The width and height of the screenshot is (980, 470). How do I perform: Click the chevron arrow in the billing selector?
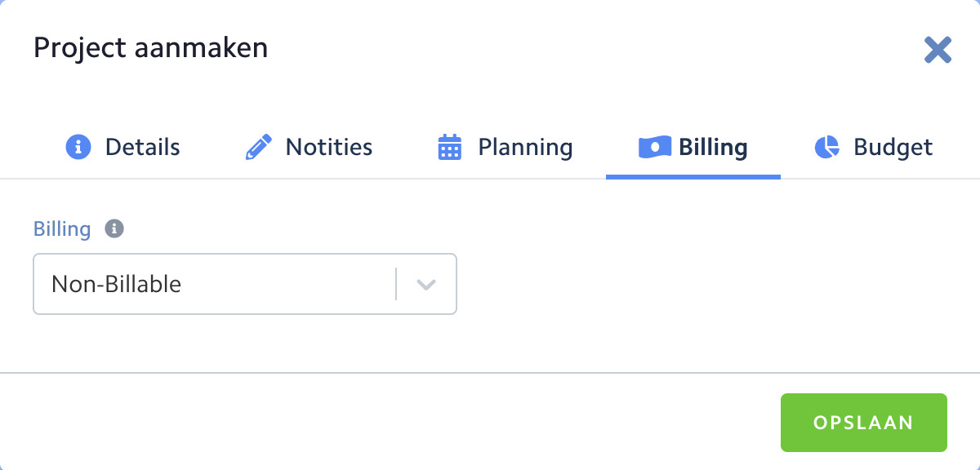pyautogui.click(x=425, y=284)
